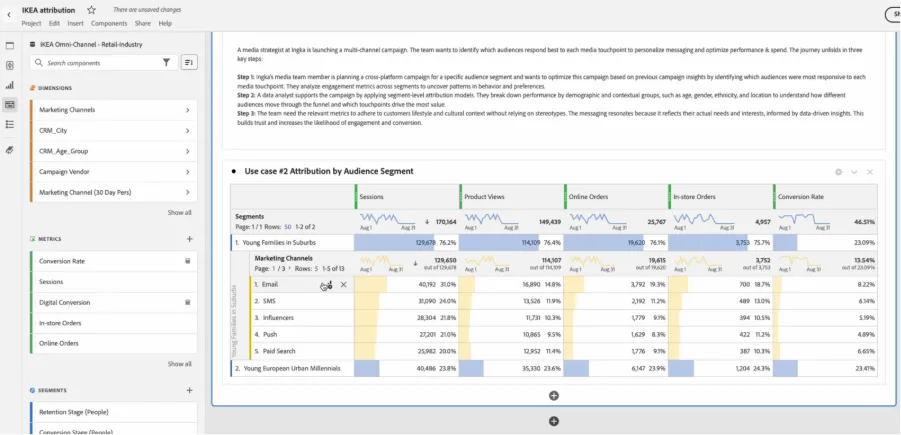Expand the CRM_Age_Group dimension chevron
Viewport: 901px width, 435px height.
click(x=187, y=151)
